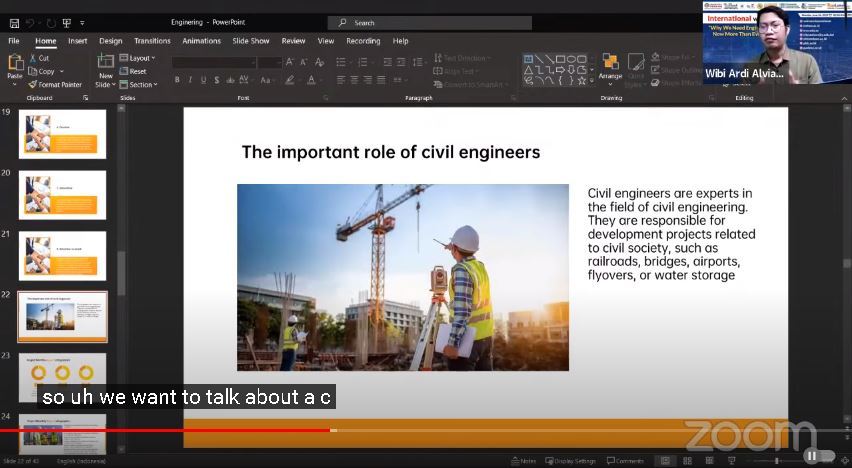The height and width of the screenshot is (468, 852).
Task: Click the New Slide icon
Action: pos(105,61)
